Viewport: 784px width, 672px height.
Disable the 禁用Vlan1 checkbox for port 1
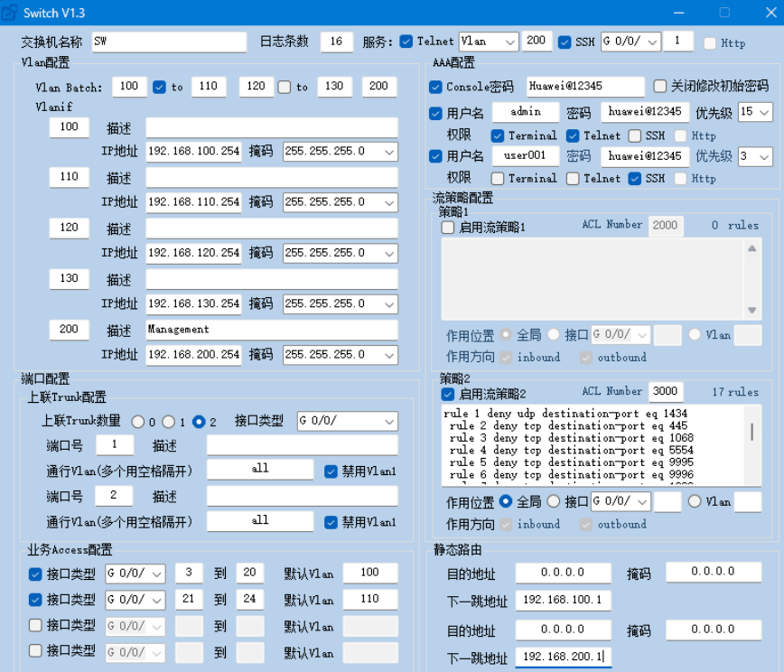331,470
